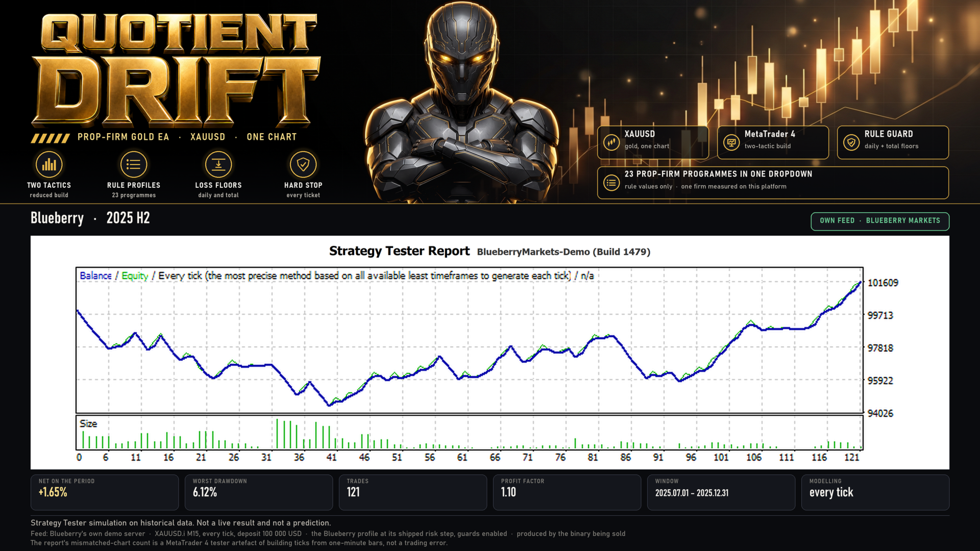
Task: Click the 23 prop-firm programmes list icon
Action: click(611, 183)
